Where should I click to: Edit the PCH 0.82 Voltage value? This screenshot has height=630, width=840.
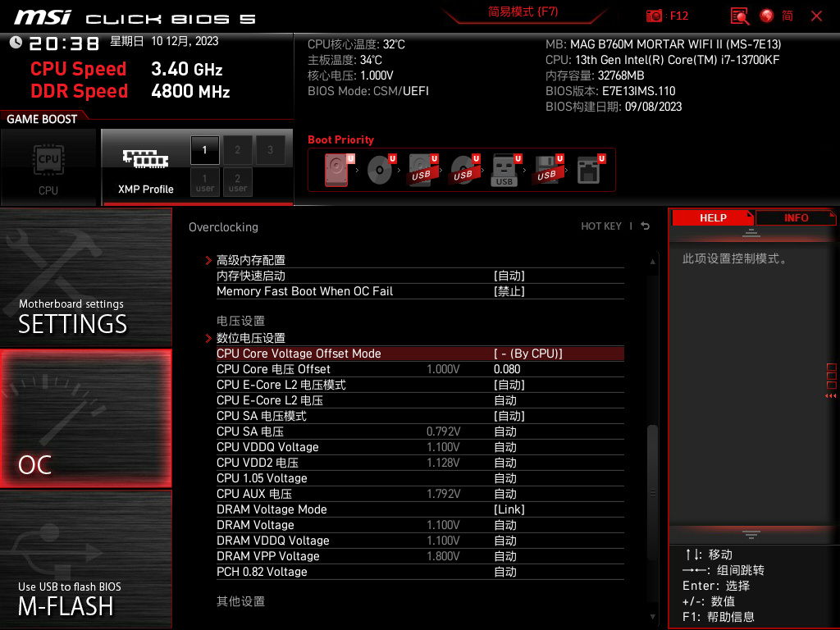pos(505,572)
